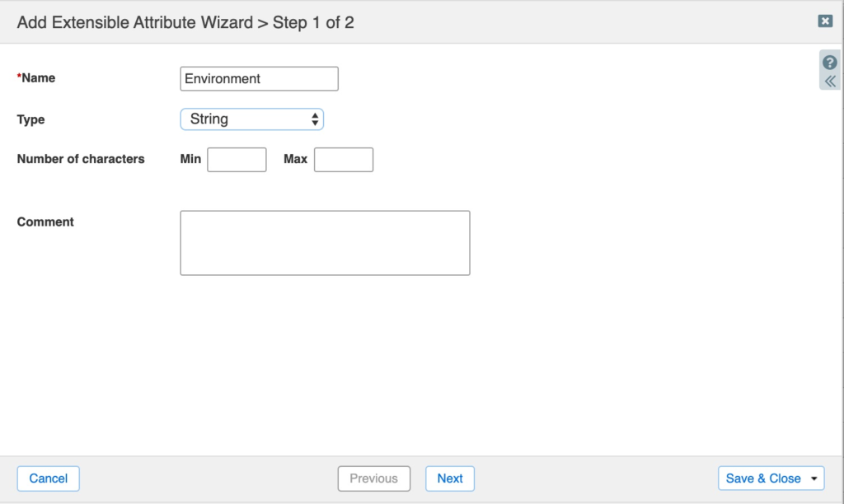Click the Type field label
The image size is (844, 504).
pos(31,119)
